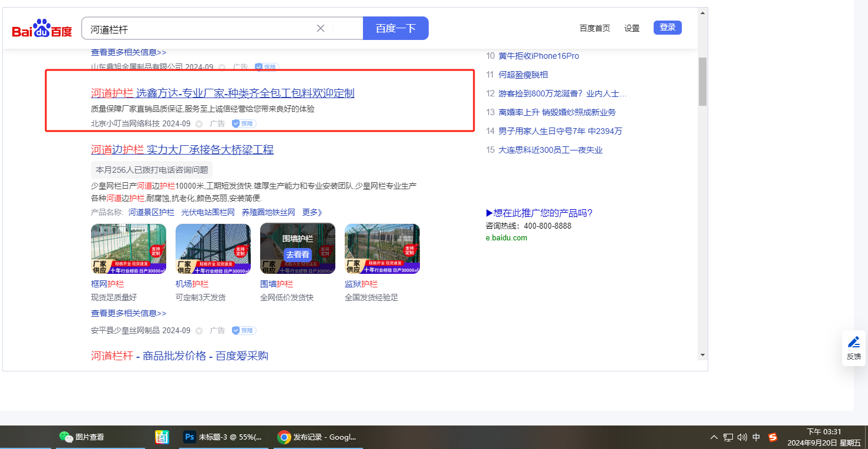Click the volume speaker tray icon
The width and height of the screenshot is (868, 449).
pos(742,437)
